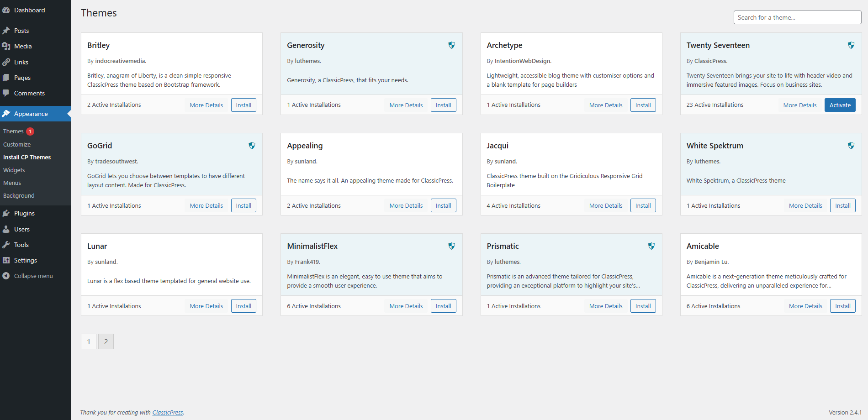Screen dimensions: 868x420
Task: View More Details for Jacqui
Action: coord(606,205)
